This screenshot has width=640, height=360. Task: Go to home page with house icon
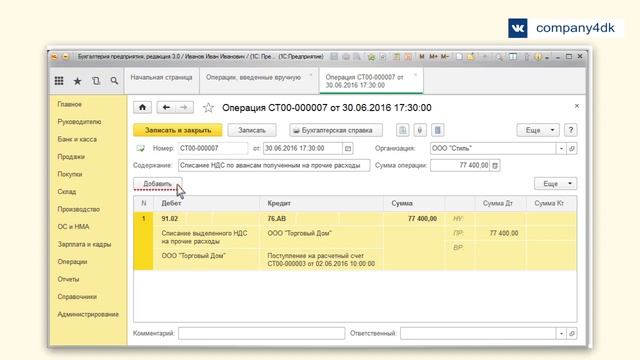pyautogui.click(x=142, y=107)
